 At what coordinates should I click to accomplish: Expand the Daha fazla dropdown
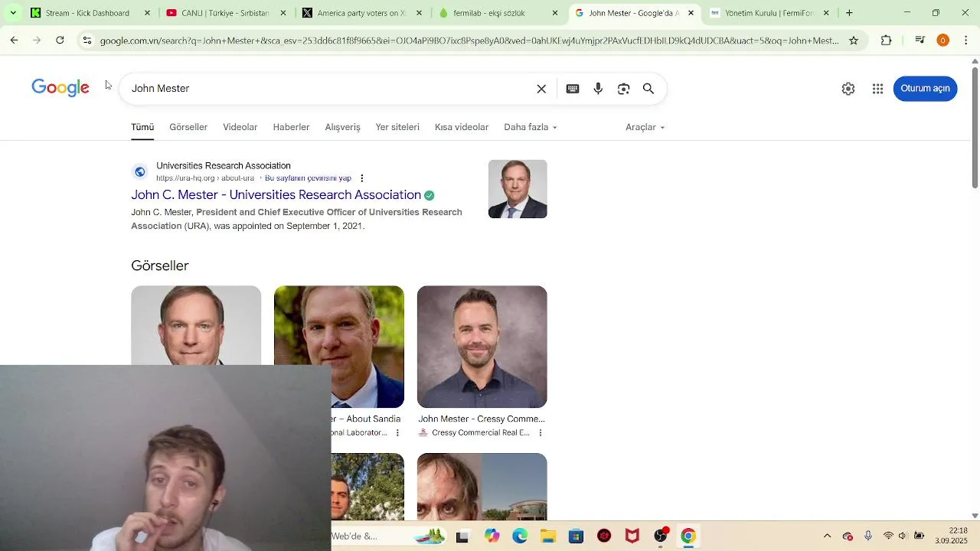point(531,127)
